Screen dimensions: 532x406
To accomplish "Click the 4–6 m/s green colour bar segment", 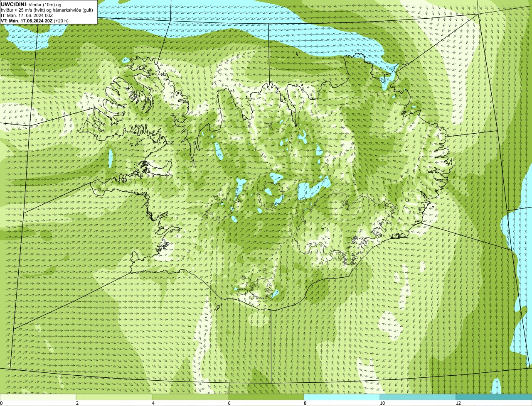I will point(190,397).
